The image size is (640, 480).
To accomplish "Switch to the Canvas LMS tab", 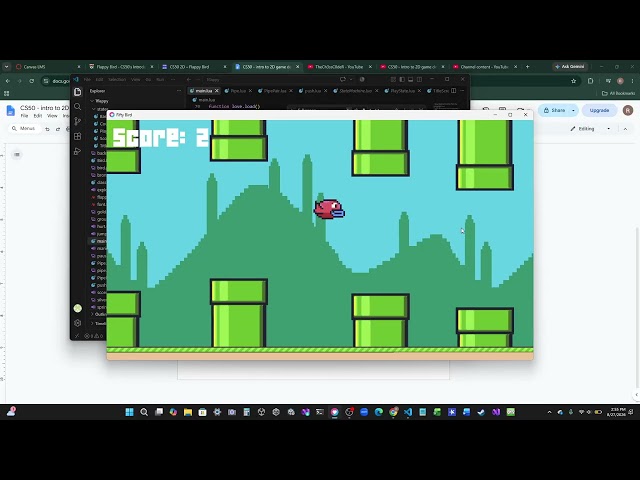I will pos(47,67).
